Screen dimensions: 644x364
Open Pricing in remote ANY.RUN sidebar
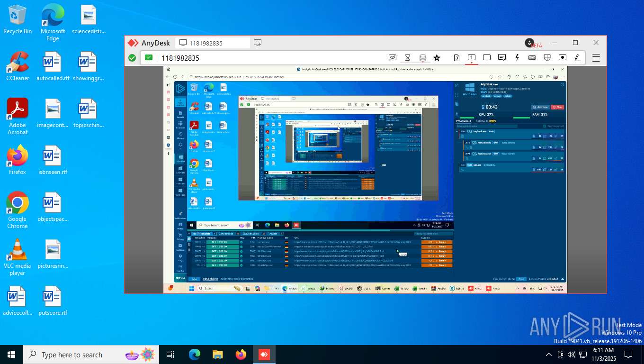pos(180,237)
